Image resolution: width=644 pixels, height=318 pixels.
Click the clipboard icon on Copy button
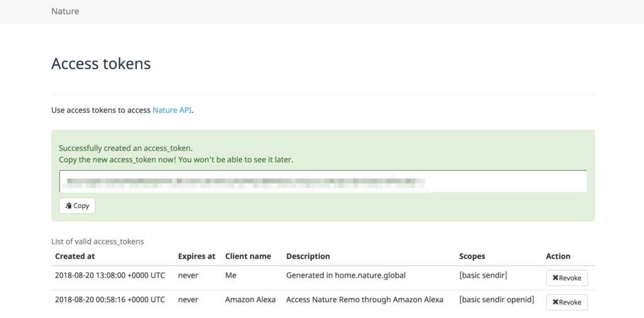click(x=69, y=206)
